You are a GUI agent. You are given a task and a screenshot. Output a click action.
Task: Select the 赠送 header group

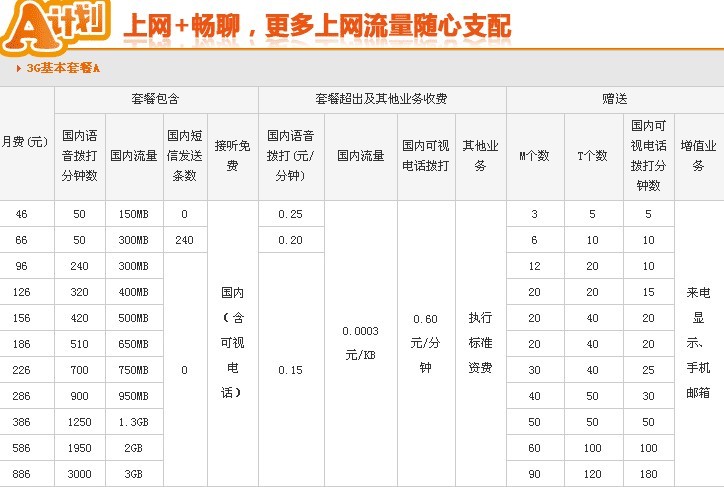coord(614,100)
